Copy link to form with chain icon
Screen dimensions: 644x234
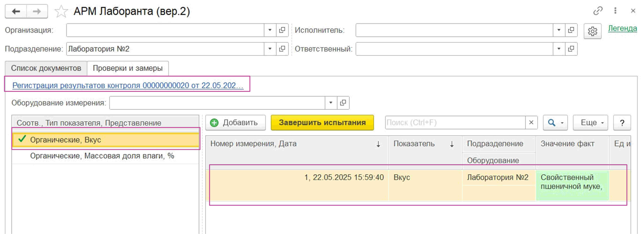598,11
